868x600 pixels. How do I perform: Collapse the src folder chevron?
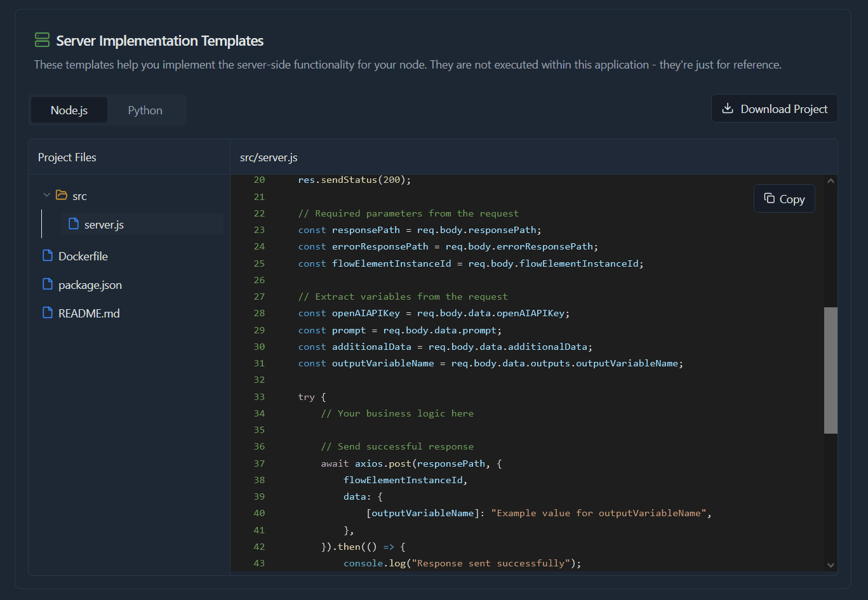coord(46,196)
